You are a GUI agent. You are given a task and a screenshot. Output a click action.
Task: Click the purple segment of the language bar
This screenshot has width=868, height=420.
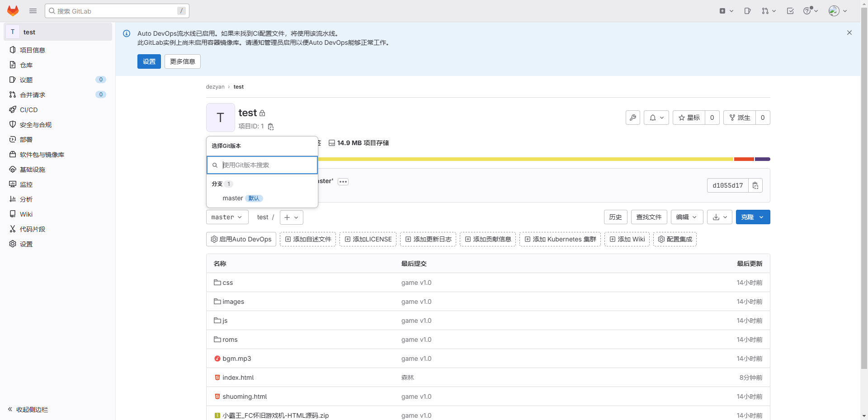click(763, 159)
